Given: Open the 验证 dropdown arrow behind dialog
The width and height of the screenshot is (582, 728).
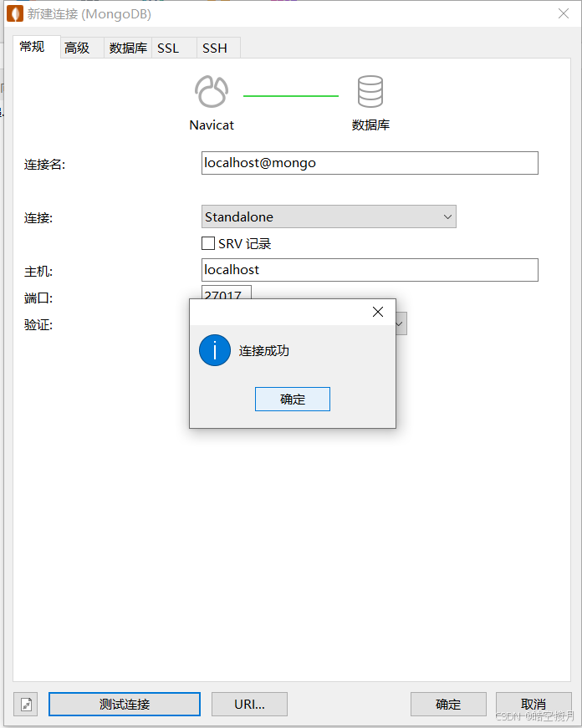Looking at the screenshot, I should (400, 323).
